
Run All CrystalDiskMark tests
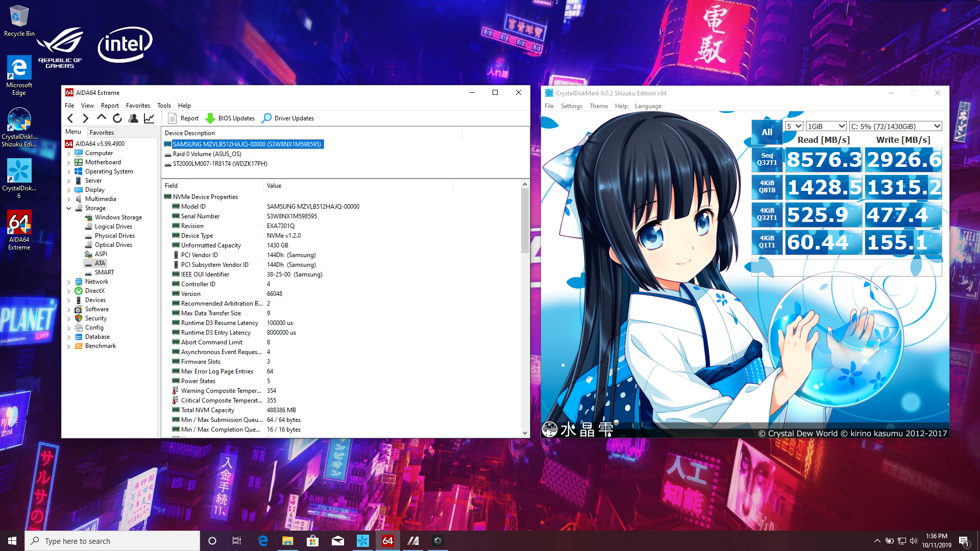(767, 132)
